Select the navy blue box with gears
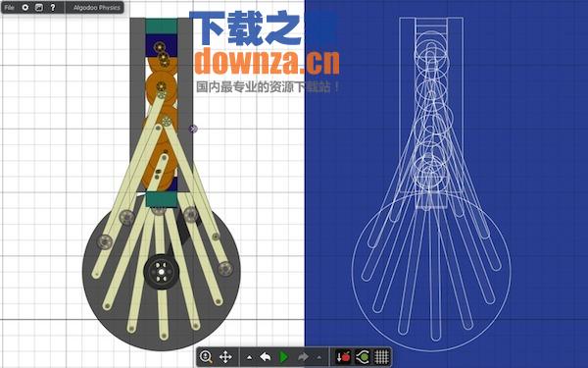 pyautogui.click(x=162, y=45)
